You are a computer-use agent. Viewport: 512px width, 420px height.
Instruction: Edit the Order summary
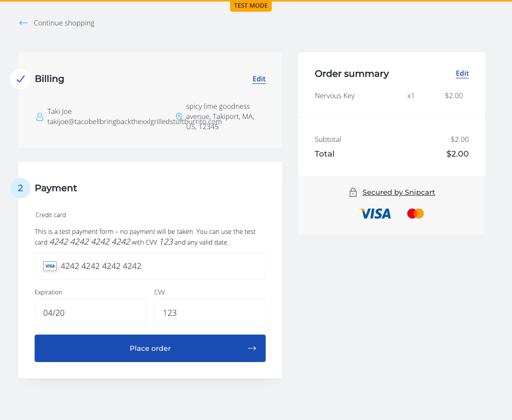(x=462, y=73)
